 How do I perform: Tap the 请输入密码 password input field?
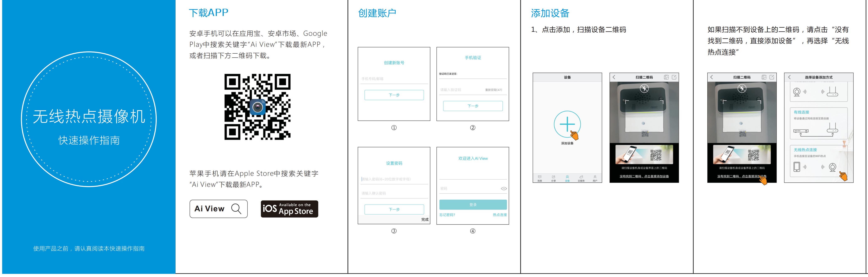click(x=394, y=179)
